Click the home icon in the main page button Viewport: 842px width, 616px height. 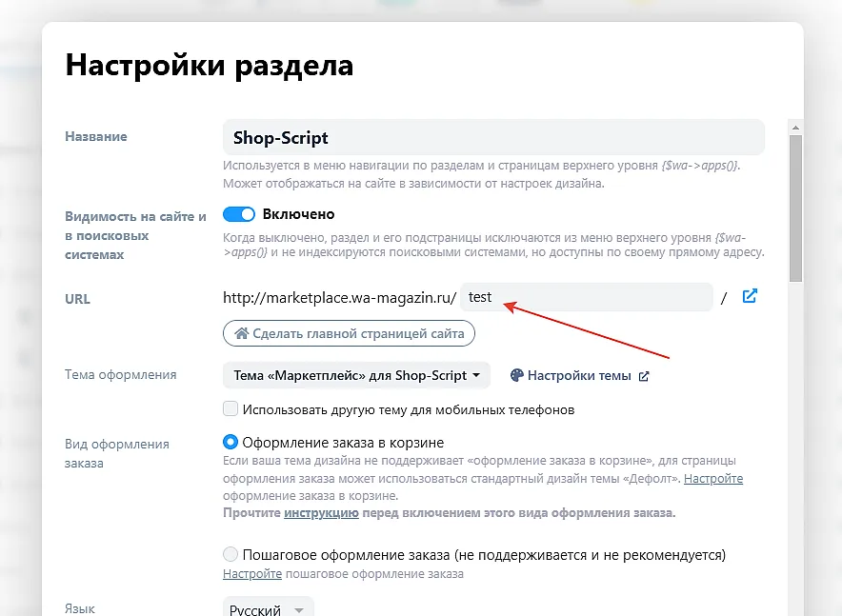pyautogui.click(x=244, y=333)
